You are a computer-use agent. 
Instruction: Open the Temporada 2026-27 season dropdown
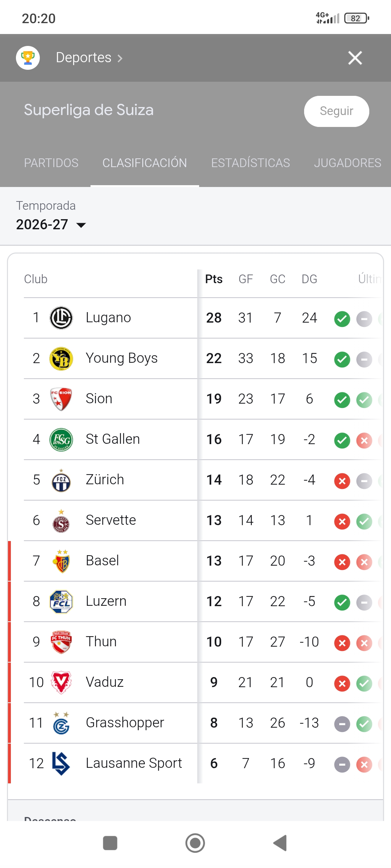tap(51, 225)
